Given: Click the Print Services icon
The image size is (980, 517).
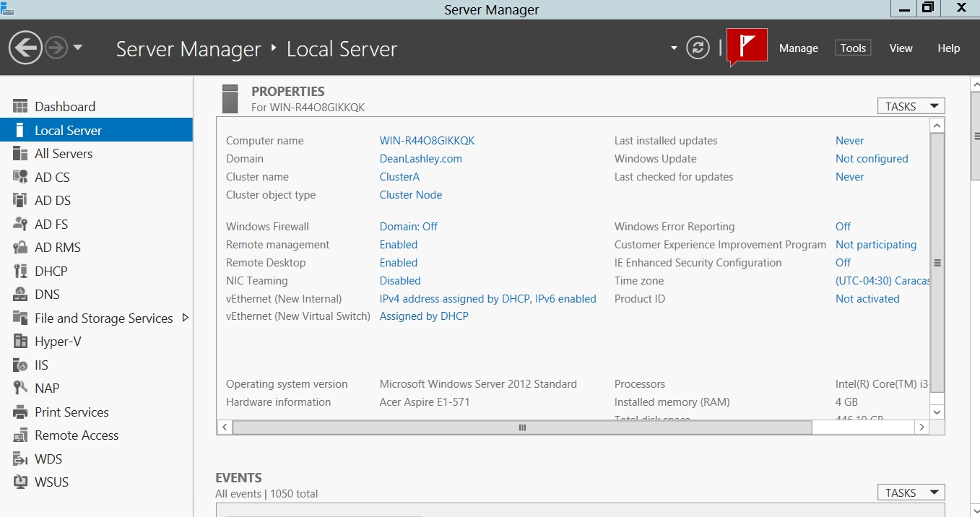Looking at the screenshot, I should 20,412.
